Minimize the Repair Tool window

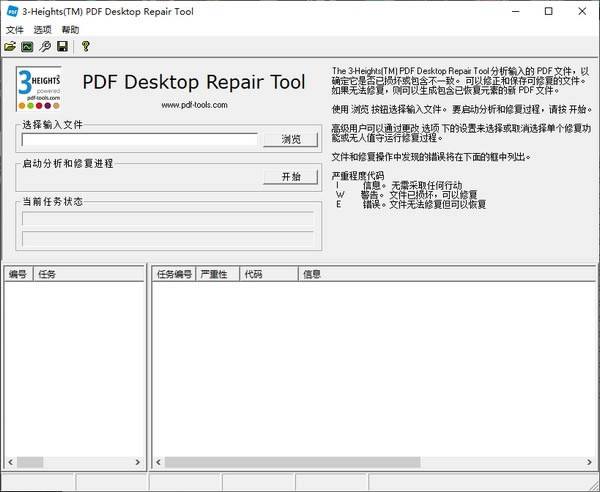click(516, 11)
